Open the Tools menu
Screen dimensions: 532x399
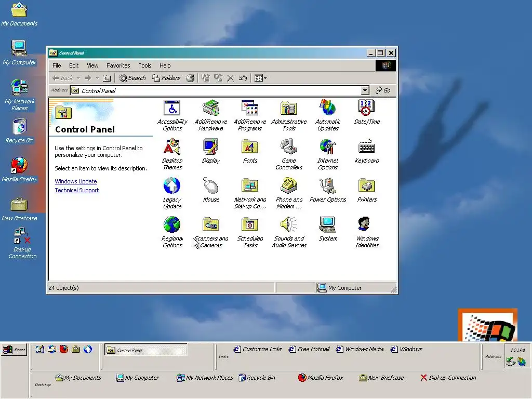tap(144, 65)
